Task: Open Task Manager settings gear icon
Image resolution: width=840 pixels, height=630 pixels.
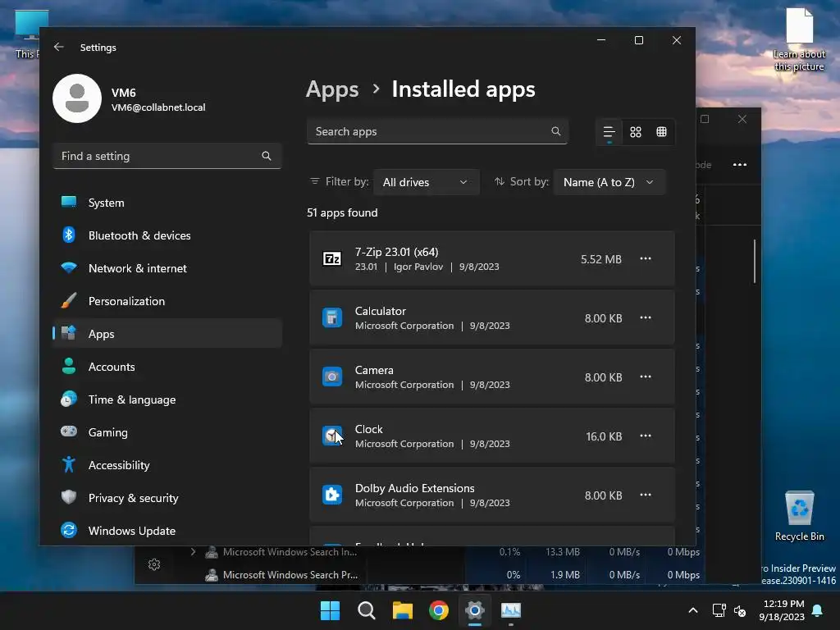Action: [154, 564]
